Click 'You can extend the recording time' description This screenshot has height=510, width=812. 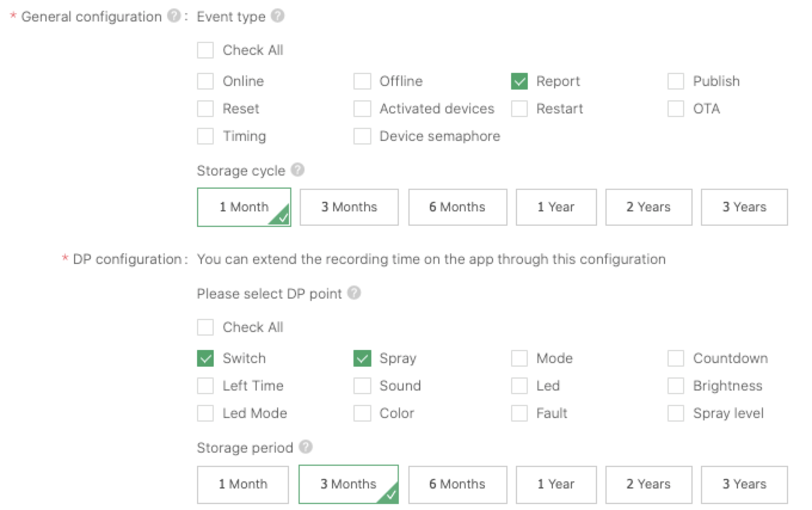coord(431,259)
